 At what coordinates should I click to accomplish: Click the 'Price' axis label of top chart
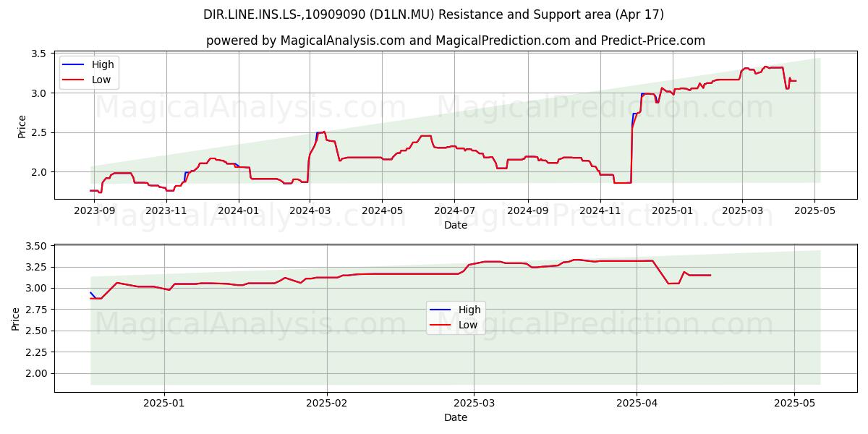pyautogui.click(x=22, y=127)
